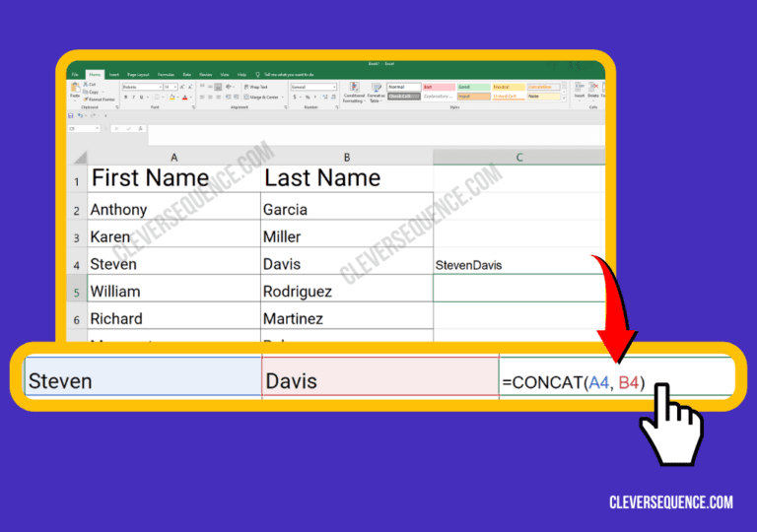This screenshot has width=757, height=532.
Task: Toggle Italic formatting
Action: click(134, 97)
